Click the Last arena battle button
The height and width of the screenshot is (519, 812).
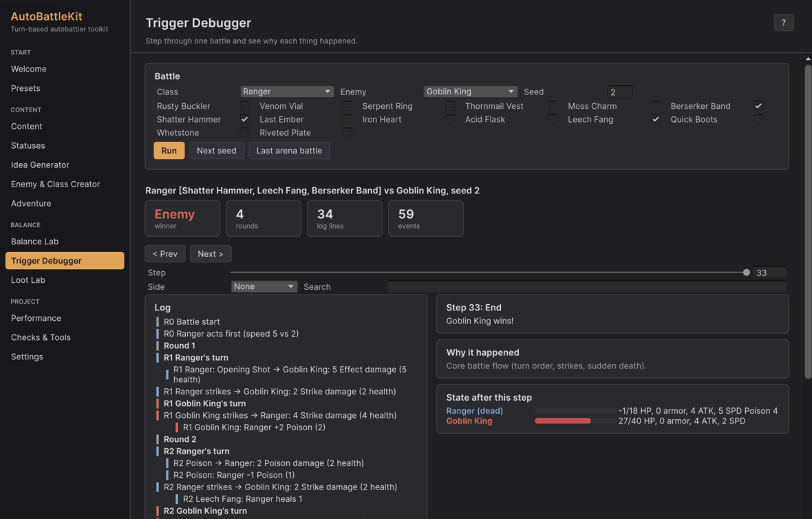289,151
